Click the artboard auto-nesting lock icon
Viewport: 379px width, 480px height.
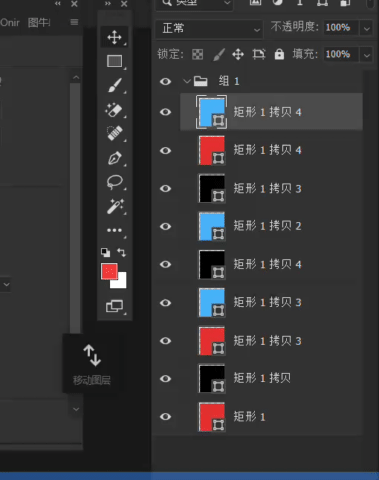pos(259,54)
